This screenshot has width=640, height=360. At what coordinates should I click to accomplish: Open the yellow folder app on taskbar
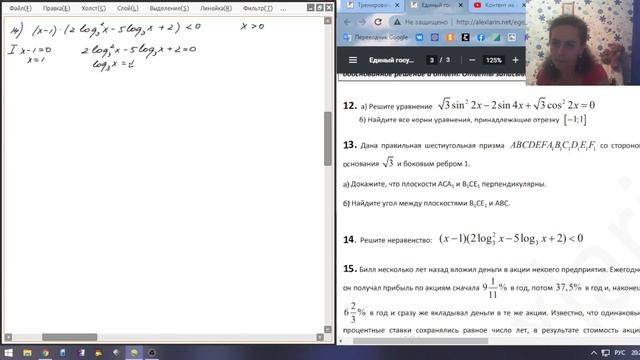point(99,353)
